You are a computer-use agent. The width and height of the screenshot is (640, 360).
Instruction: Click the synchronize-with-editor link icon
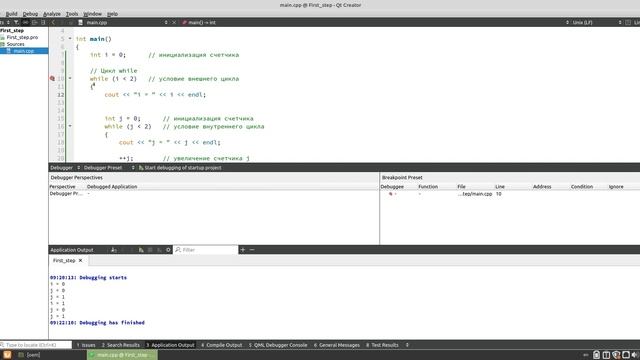[x=25, y=22]
